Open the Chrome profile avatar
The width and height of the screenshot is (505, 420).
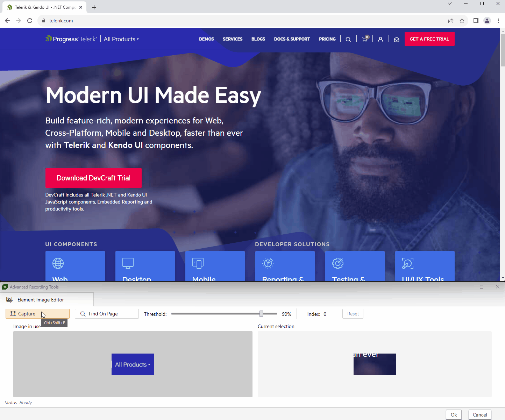[x=487, y=21]
